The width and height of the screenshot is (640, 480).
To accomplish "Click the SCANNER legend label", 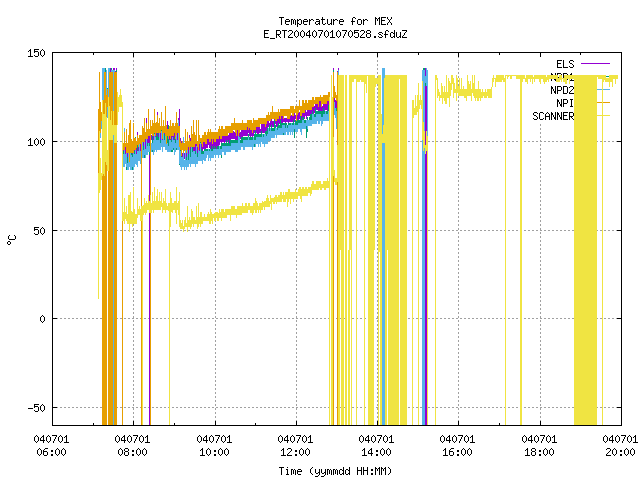I will (553, 116).
